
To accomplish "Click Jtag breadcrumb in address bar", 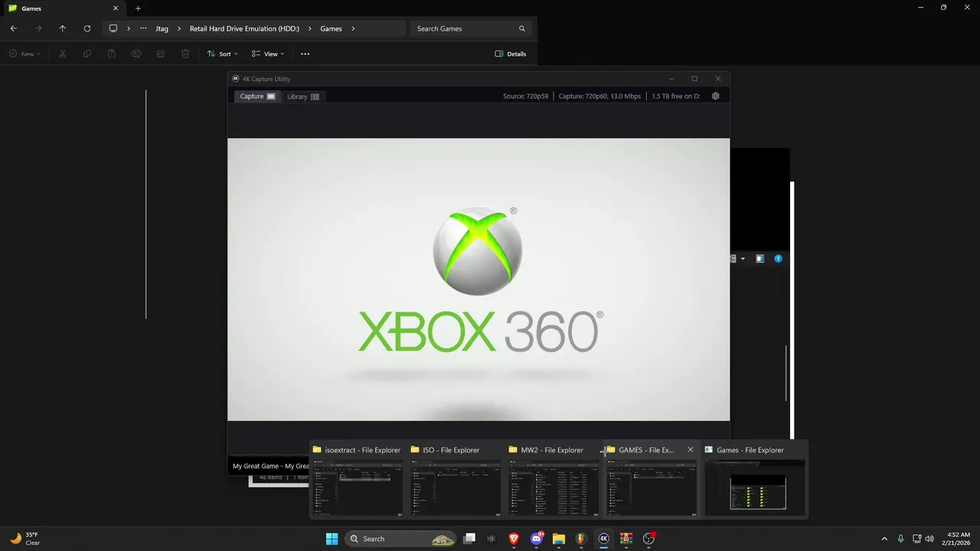I will click(x=162, y=28).
